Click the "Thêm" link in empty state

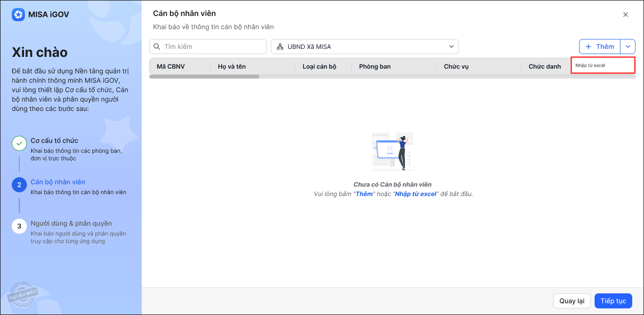(364, 194)
